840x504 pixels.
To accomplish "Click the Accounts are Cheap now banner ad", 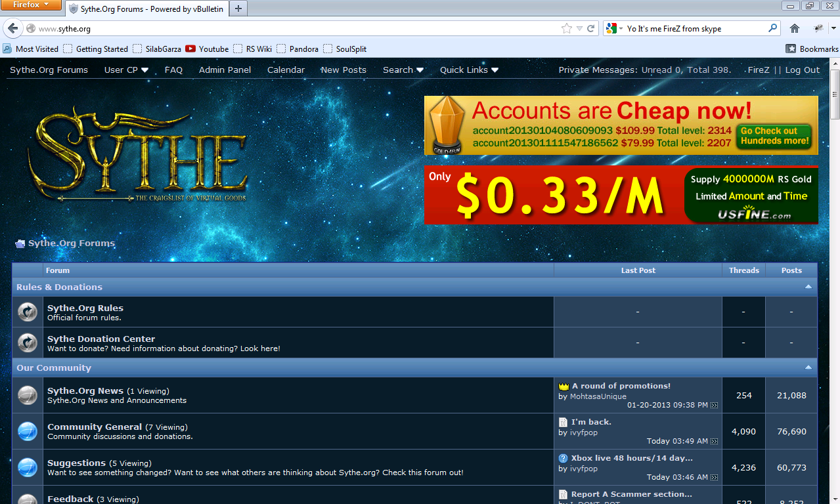I will pos(621,125).
